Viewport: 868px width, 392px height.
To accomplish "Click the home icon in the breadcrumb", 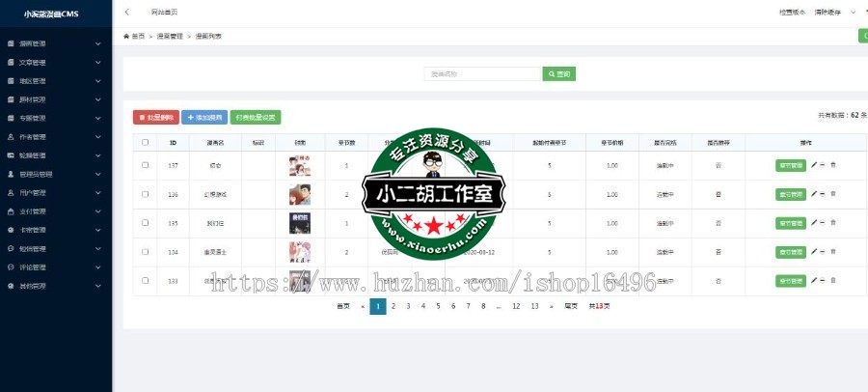I will (x=126, y=36).
